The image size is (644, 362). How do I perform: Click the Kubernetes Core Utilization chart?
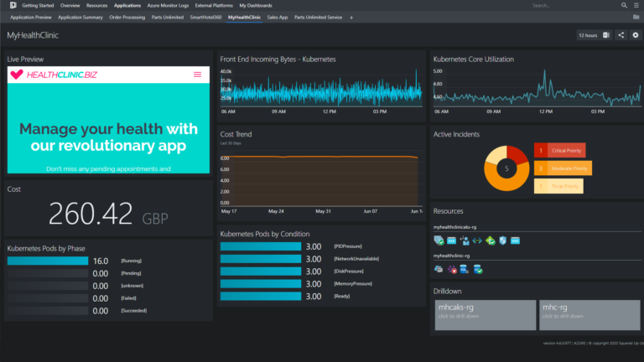point(538,90)
